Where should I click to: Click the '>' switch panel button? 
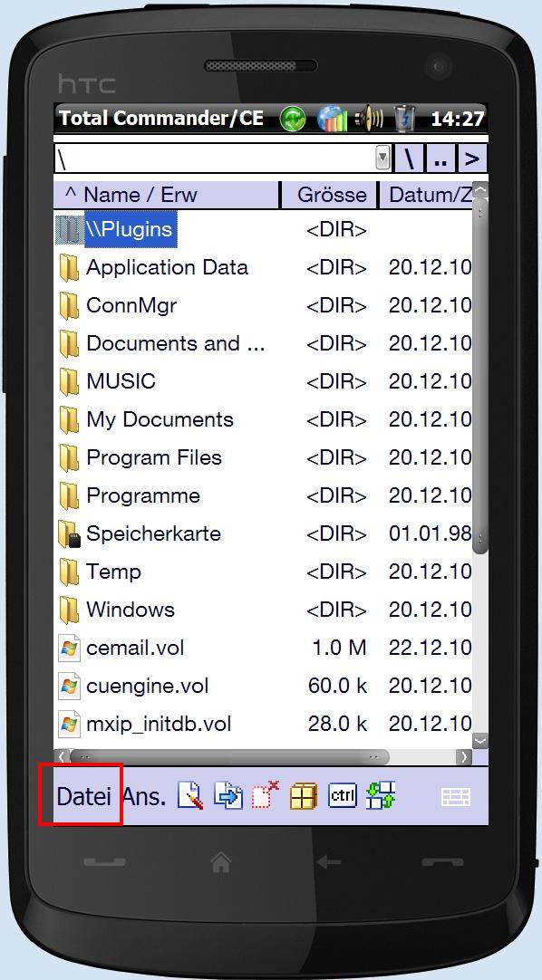472,159
